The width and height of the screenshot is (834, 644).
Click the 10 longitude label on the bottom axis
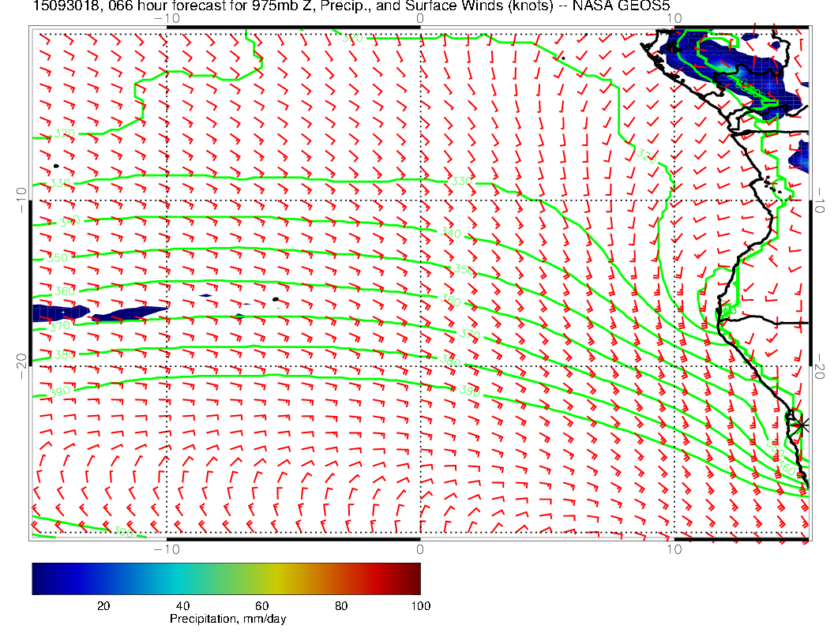click(x=673, y=549)
